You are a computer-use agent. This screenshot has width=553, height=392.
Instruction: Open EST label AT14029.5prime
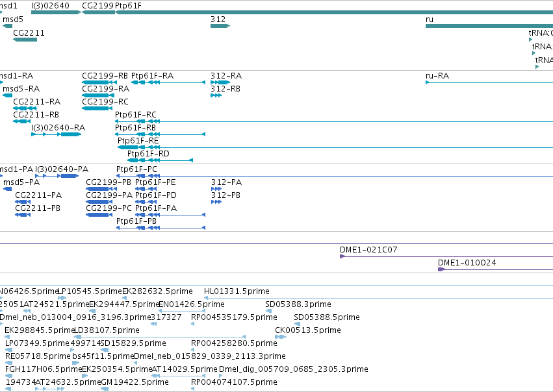[185, 370]
